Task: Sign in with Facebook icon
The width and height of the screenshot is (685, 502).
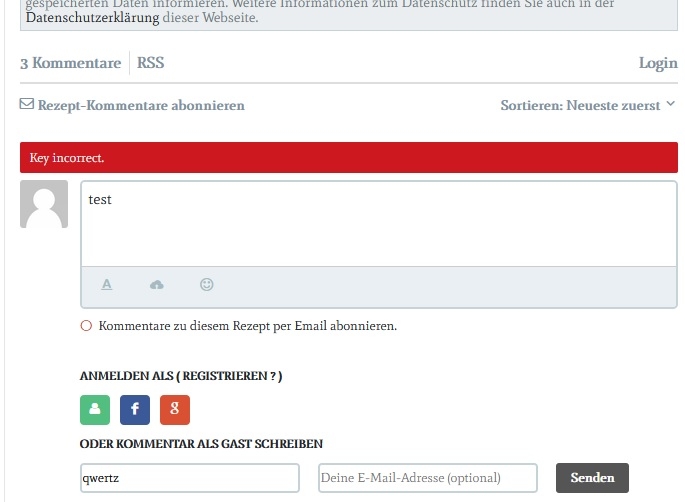Action: (135, 410)
